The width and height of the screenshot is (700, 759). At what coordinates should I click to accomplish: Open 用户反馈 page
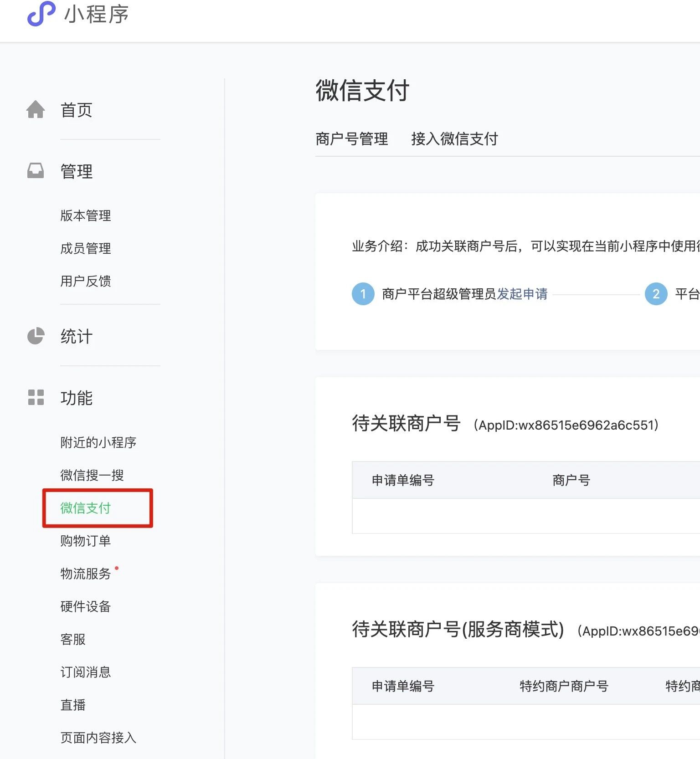[x=86, y=281]
